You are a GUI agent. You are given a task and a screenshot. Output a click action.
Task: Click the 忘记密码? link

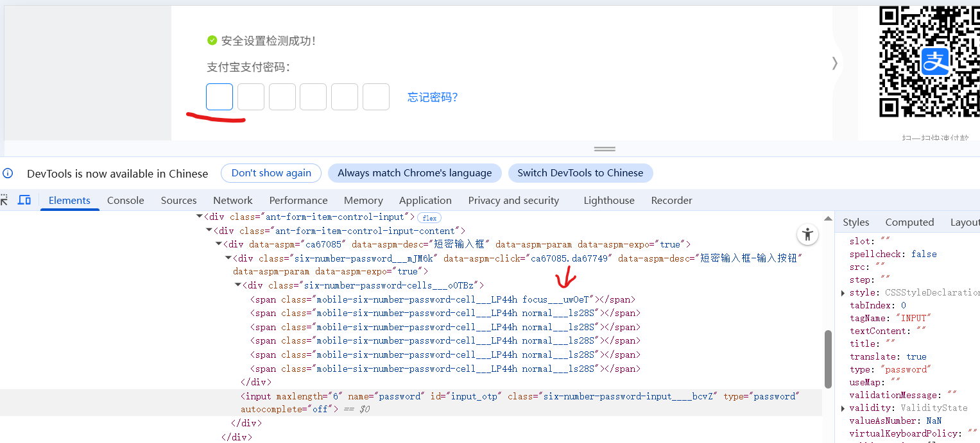click(433, 97)
